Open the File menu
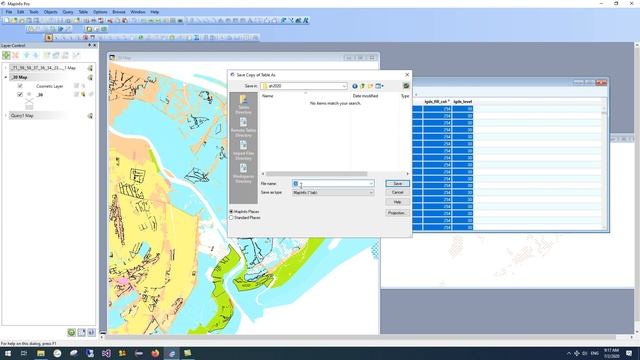This screenshot has height=360, width=640. pyautogui.click(x=9, y=12)
